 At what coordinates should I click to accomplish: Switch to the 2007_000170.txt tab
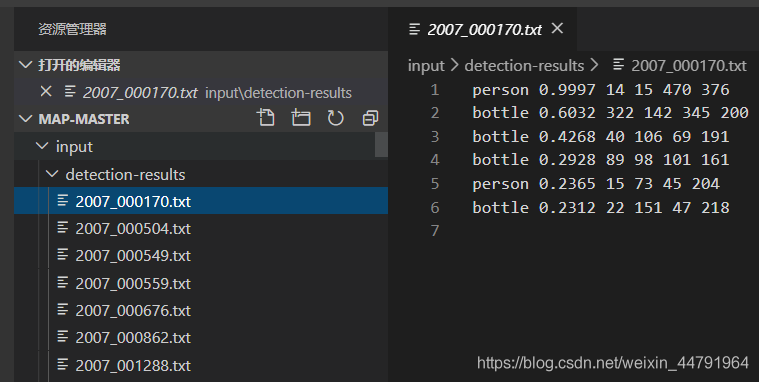(x=485, y=29)
